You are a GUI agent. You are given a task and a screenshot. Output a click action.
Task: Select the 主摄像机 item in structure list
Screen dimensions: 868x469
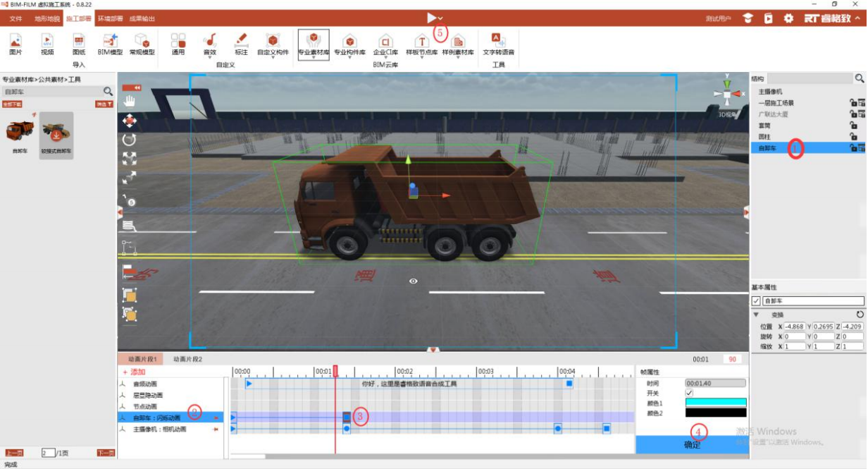point(770,92)
